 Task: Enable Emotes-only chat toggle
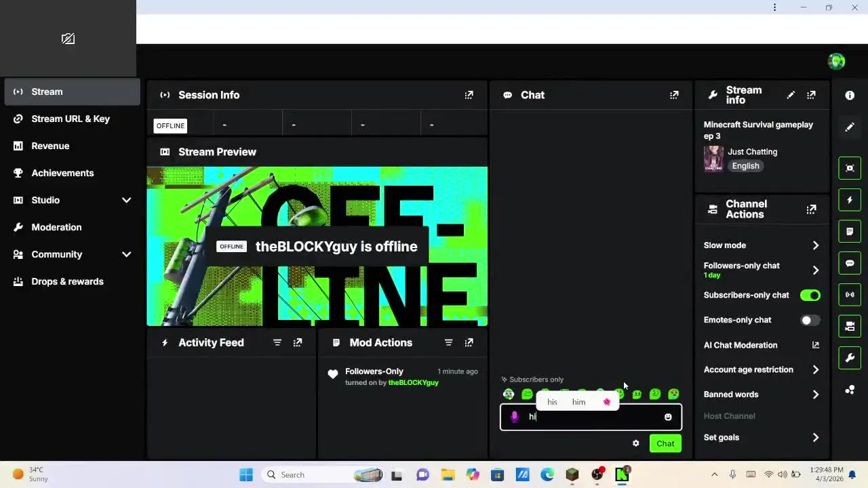pos(810,320)
